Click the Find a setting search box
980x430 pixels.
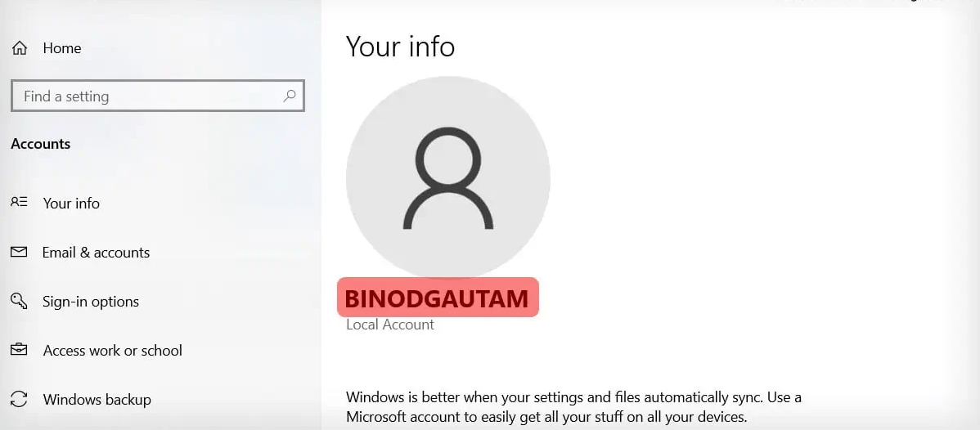(158, 96)
